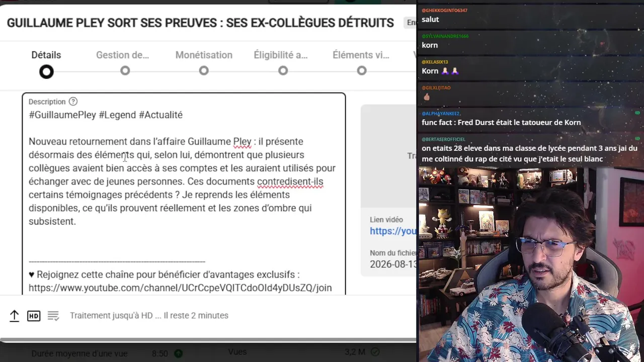Click chat username XELASIX13
644x362 pixels.
click(435, 62)
